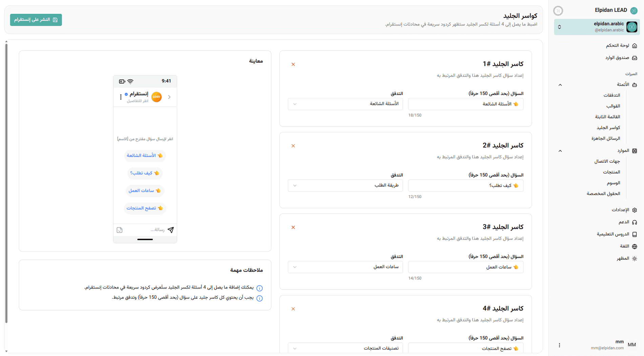Edit the كيف تطلب؟ question field
Viewport: 644px width, 356px height.
pyautogui.click(x=466, y=185)
